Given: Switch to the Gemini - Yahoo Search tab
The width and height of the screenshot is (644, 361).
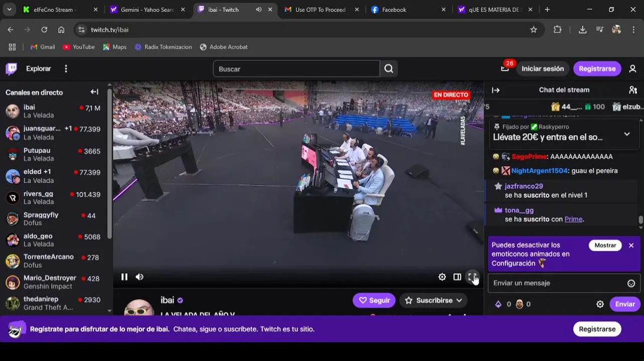Looking at the screenshot, I should coord(147,10).
